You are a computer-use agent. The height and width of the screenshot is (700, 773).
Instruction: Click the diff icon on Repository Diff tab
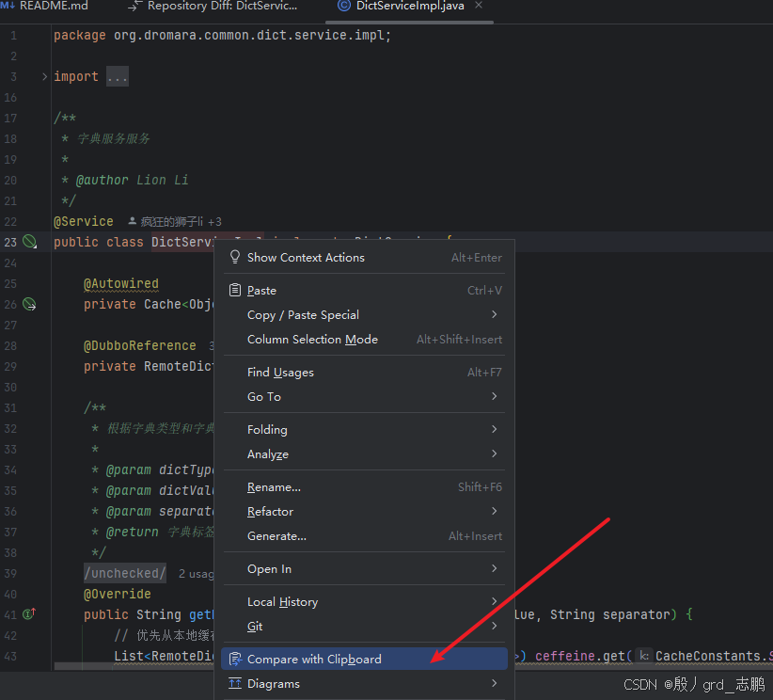click(x=134, y=6)
